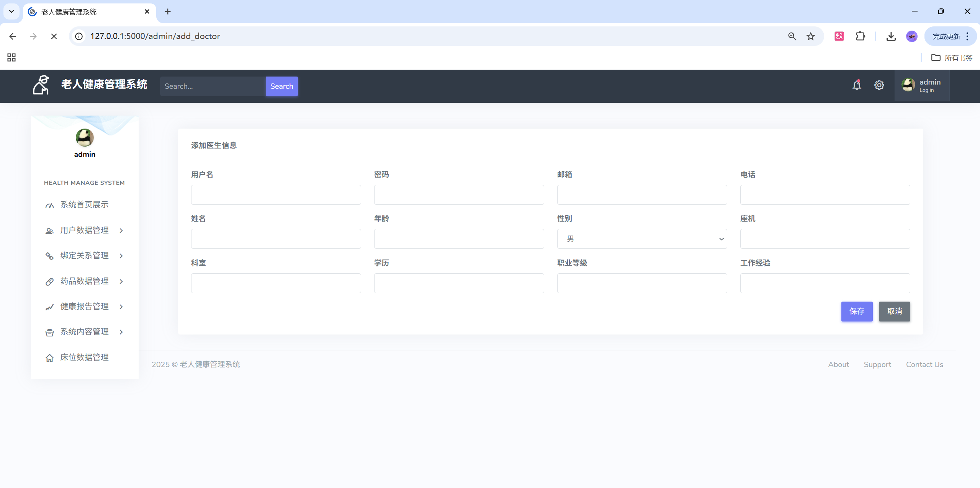Expand the 系统内容管理 sidebar menu

[x=84, y=332]
